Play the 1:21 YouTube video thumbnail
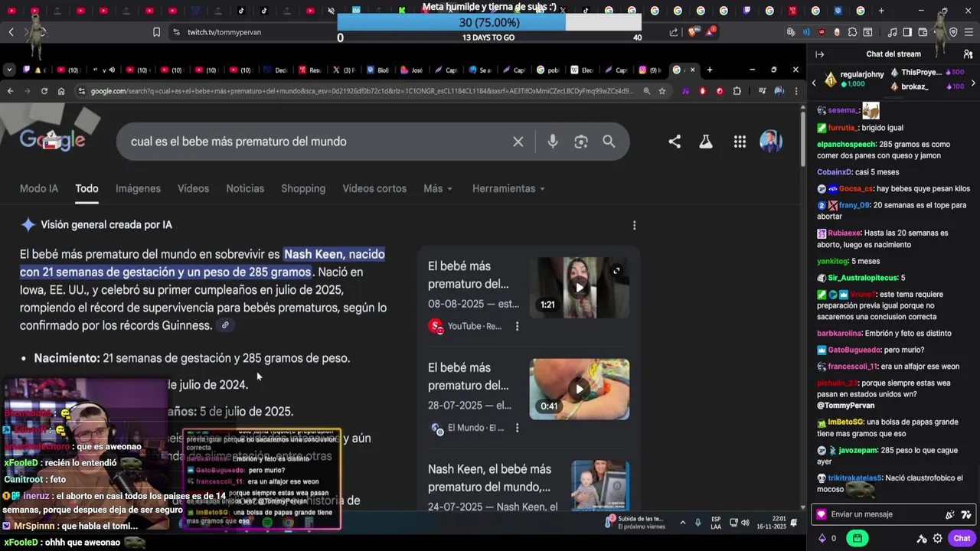Image resolution: width=980 pixels, height=551 pixels. click(580, 287)
